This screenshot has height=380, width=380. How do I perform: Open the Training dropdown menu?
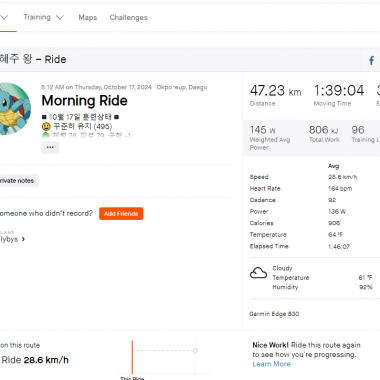point(43,17)
